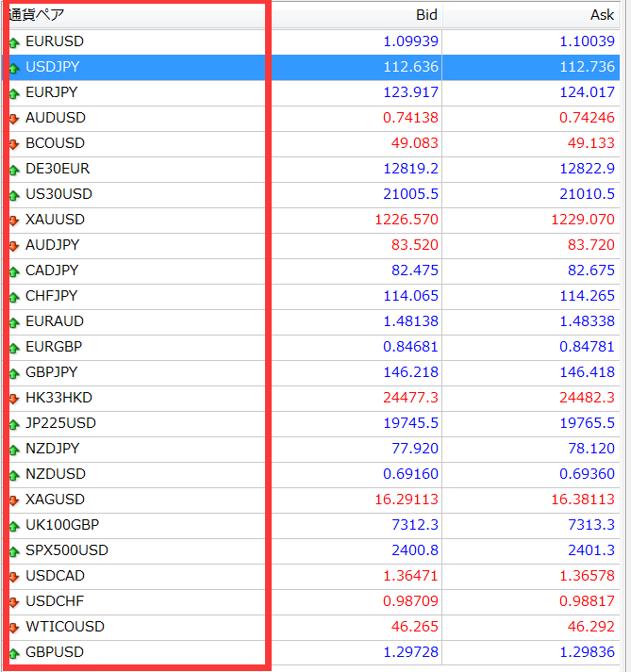
Task: Select the EURJPY symbol name
Action: pos(52,92)
